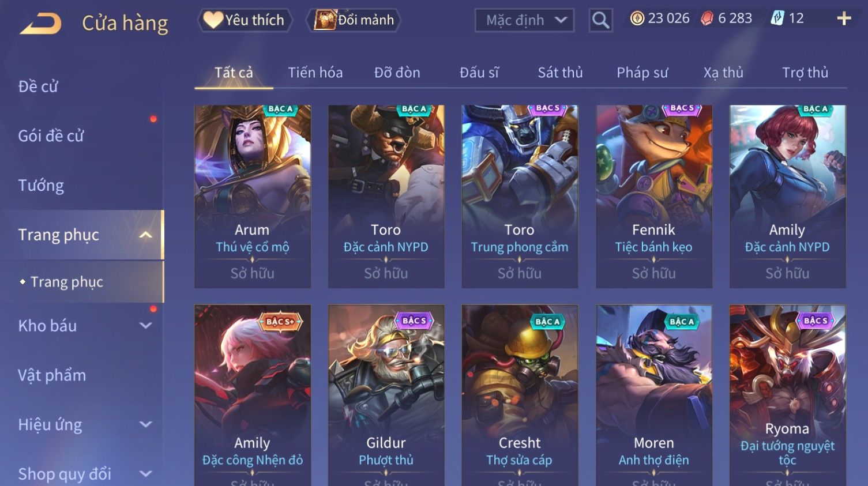Tap the blue voucher ticket icon
The image size is (868, 486).
777,18
